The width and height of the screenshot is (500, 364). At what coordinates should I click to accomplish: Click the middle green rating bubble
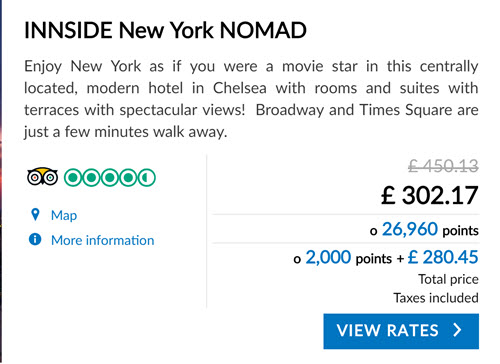(x=110, y=178)
